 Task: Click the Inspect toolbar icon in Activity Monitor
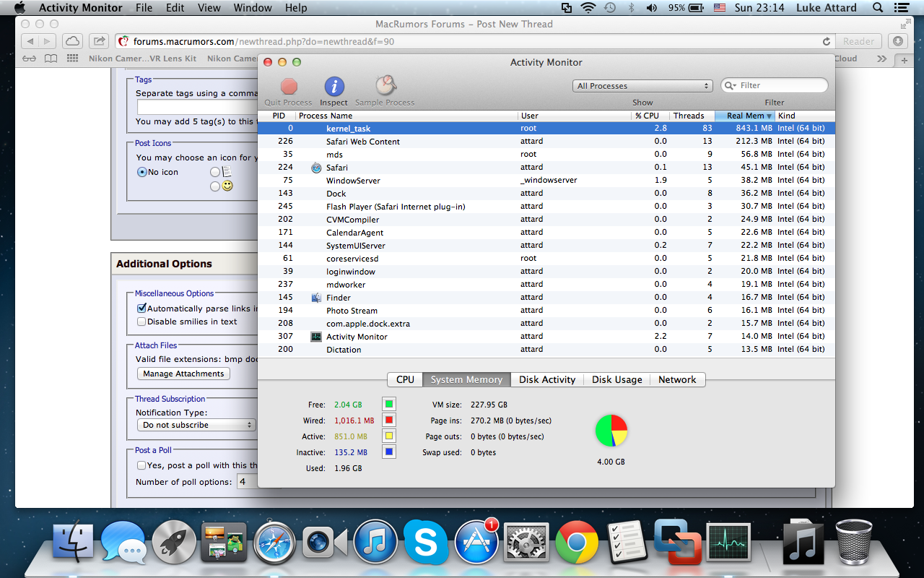point(334,87)
